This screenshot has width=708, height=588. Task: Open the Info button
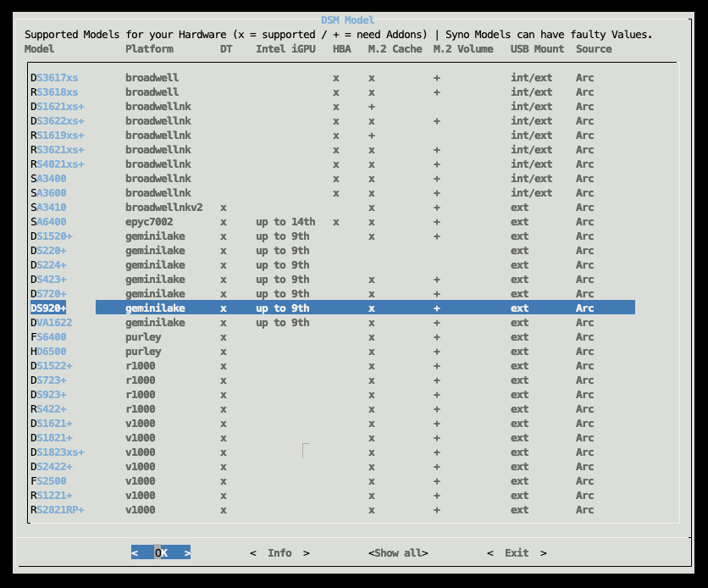(279, 553)
